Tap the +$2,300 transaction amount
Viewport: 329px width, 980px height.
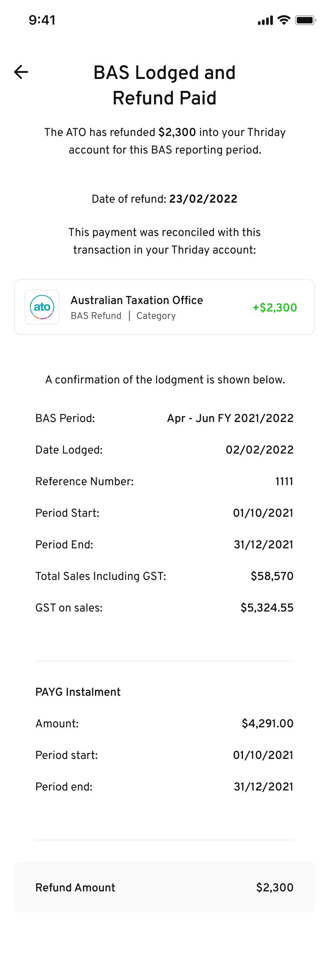[x=274, y=308]
